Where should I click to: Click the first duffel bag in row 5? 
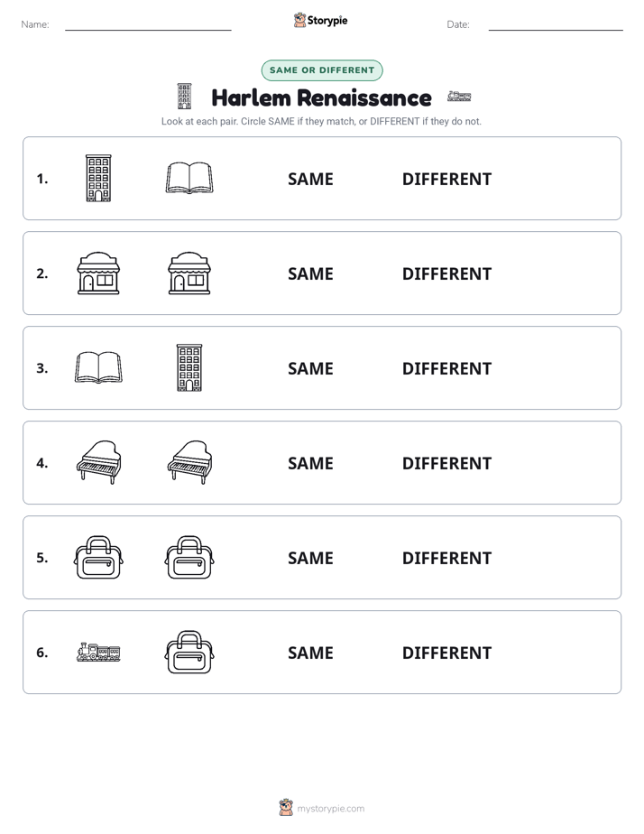pyautogui.click(x=98, y=557)
